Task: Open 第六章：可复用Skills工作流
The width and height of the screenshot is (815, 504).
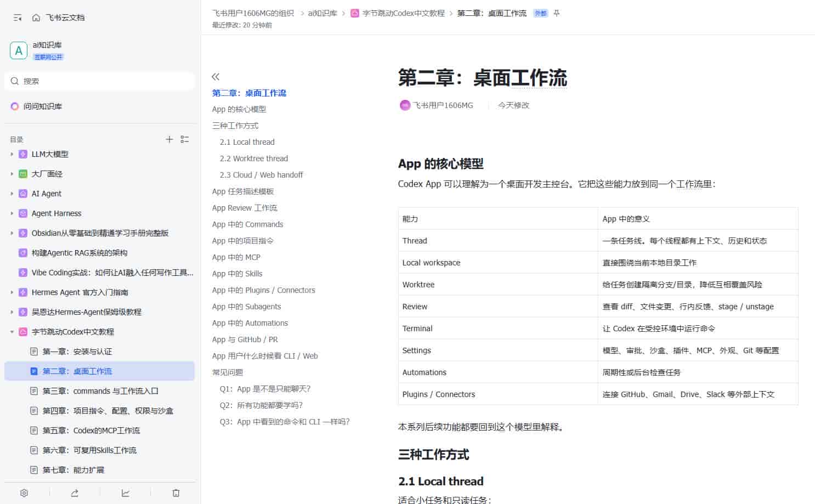Action: (99, 450)
